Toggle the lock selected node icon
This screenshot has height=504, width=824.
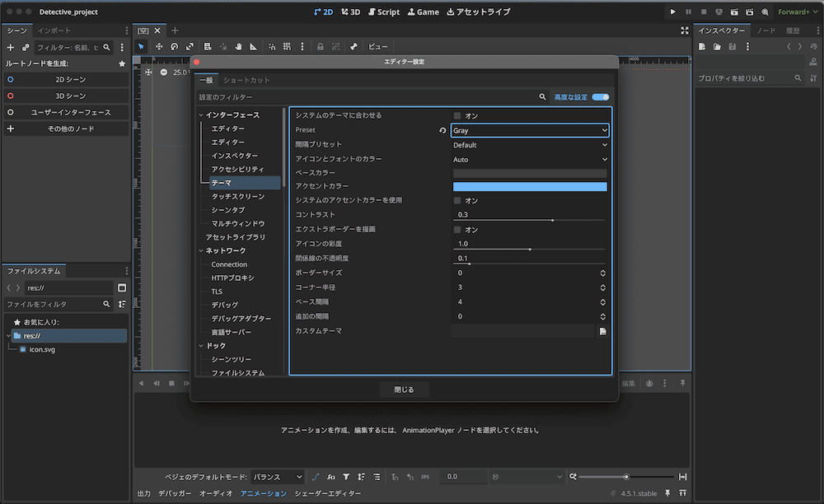click(319, 47)
